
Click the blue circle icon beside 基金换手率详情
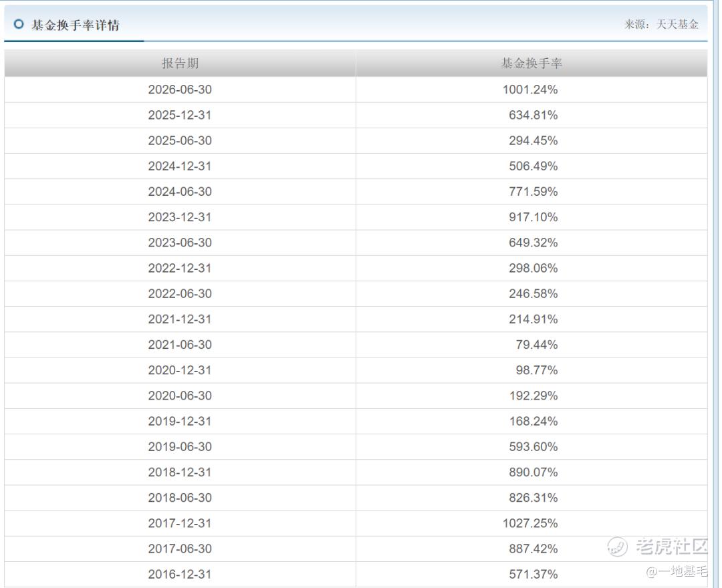click(19, 24)
